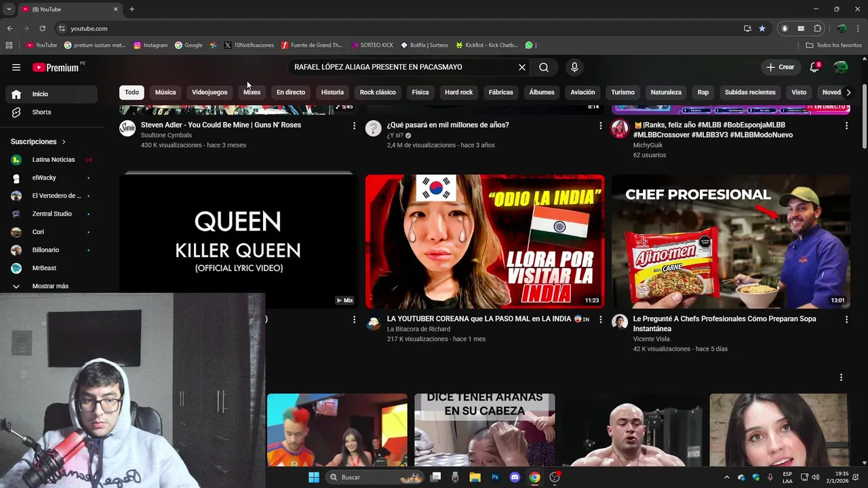Click the Windows taskbar search box
Image resolution: width=868 pixels, height=488 pixels.
pyautogui.click(x=375, y=477)
